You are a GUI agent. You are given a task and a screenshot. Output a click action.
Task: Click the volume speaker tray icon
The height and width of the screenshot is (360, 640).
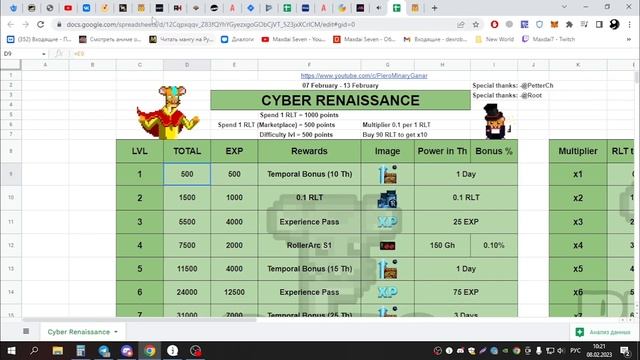coord(560,351)
